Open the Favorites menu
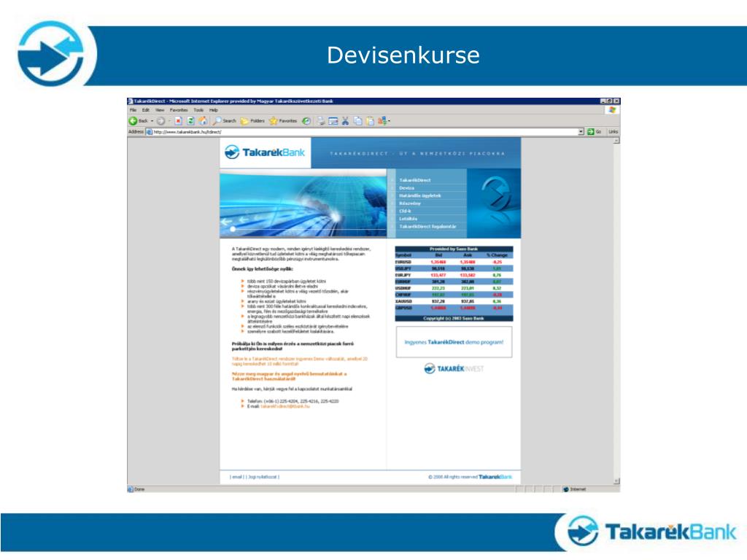Screen dimensions: 747x560 (x=179, y=110)
